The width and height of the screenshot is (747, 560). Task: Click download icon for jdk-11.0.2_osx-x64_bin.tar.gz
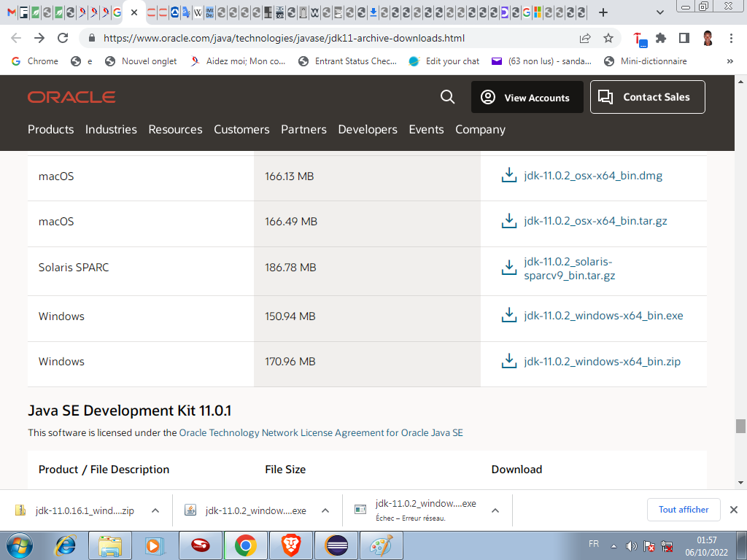[508, 220]
